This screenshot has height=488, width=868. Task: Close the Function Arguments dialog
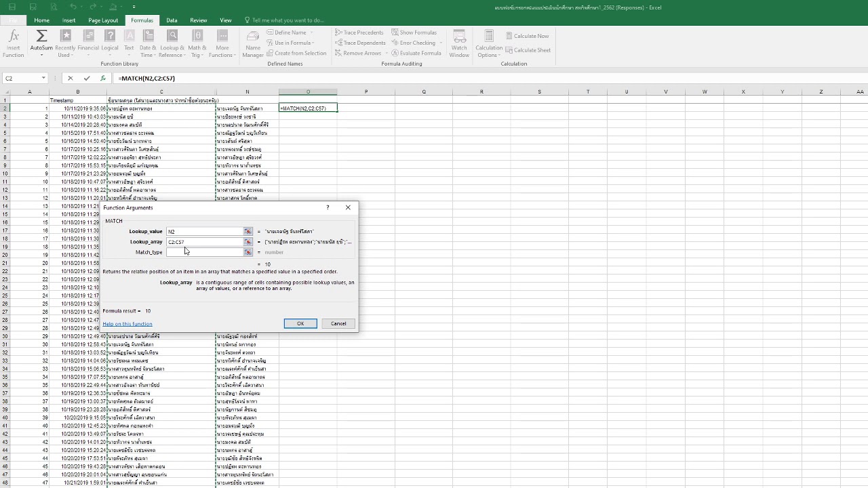[349, 207]
